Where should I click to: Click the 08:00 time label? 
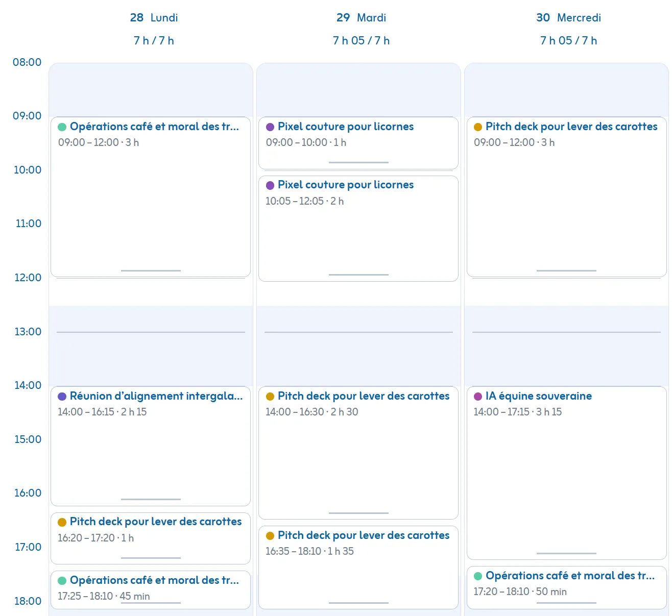(x=27, y=62)
